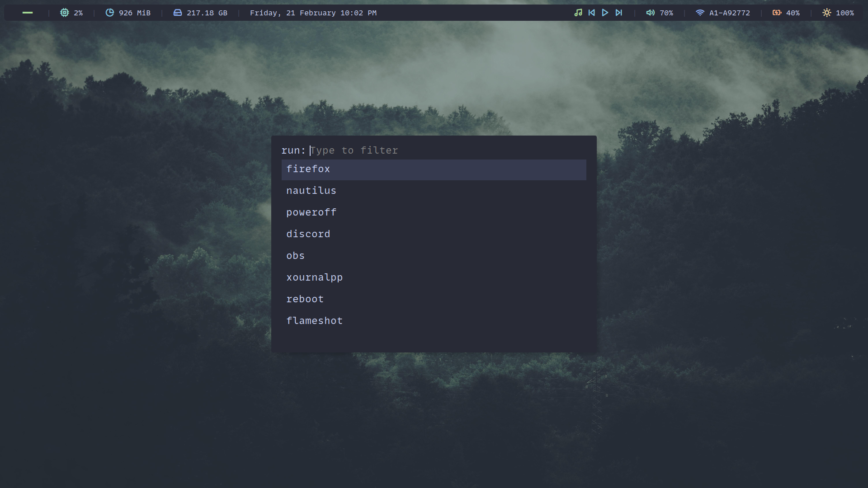Click the 70% volume value

point(666,13)
